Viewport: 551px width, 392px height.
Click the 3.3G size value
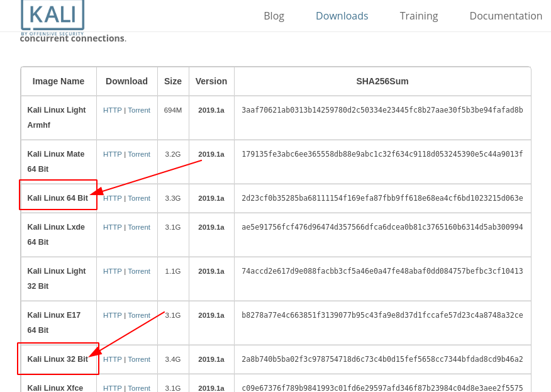tap(173, 198)
